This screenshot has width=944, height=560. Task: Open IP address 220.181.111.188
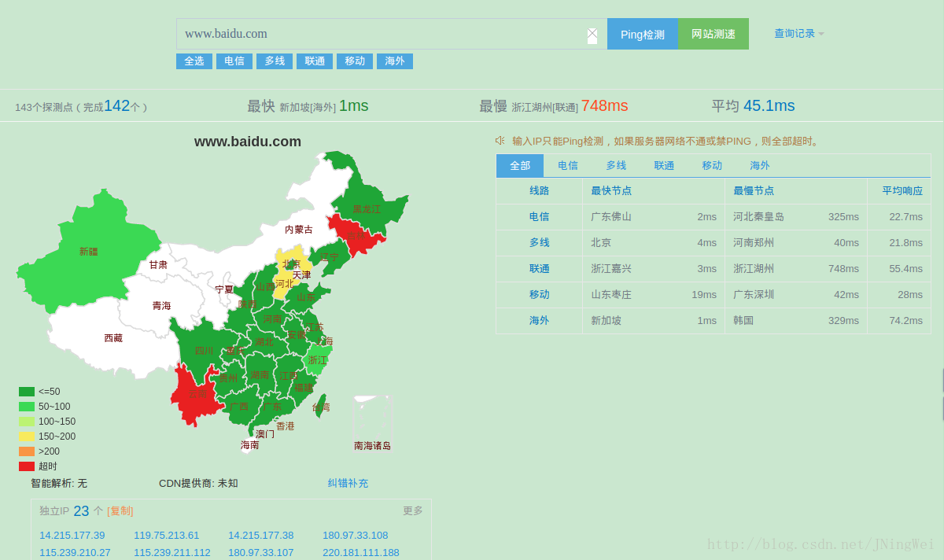(361, 553)
